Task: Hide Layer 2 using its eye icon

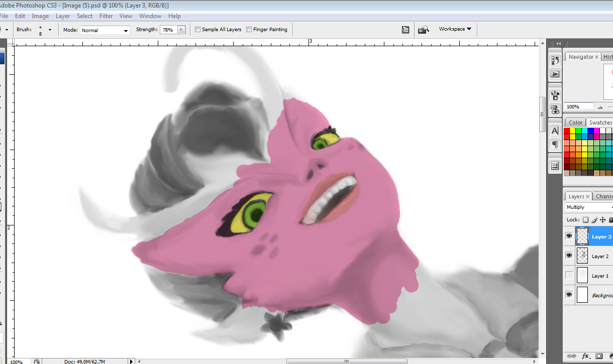Action: point(569,256)
